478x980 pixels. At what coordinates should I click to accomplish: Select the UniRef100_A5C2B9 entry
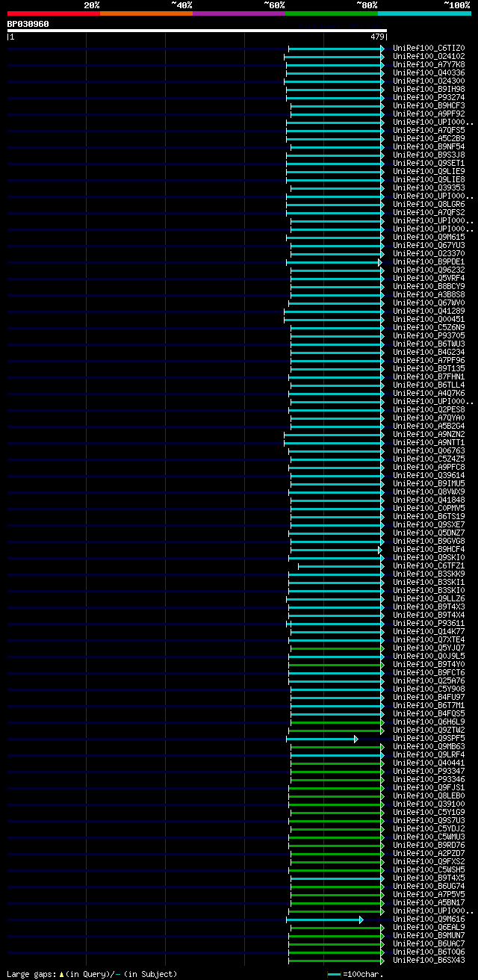tap(429, 139)
